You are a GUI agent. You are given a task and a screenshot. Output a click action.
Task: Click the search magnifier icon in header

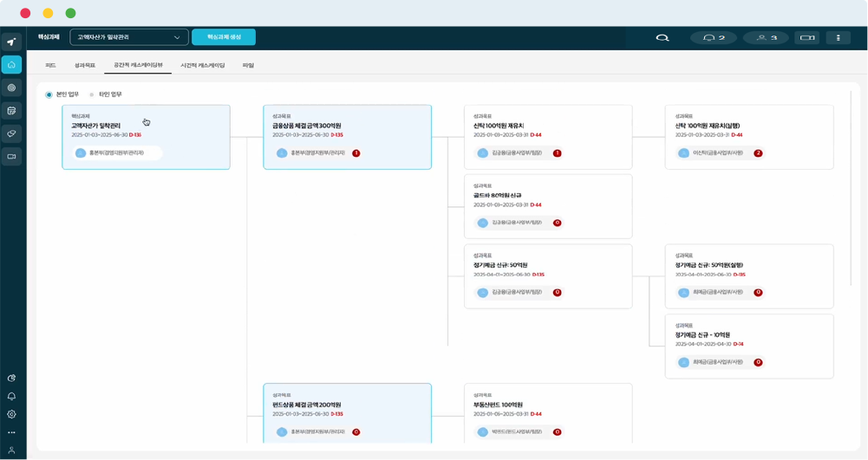pos(662,38)
